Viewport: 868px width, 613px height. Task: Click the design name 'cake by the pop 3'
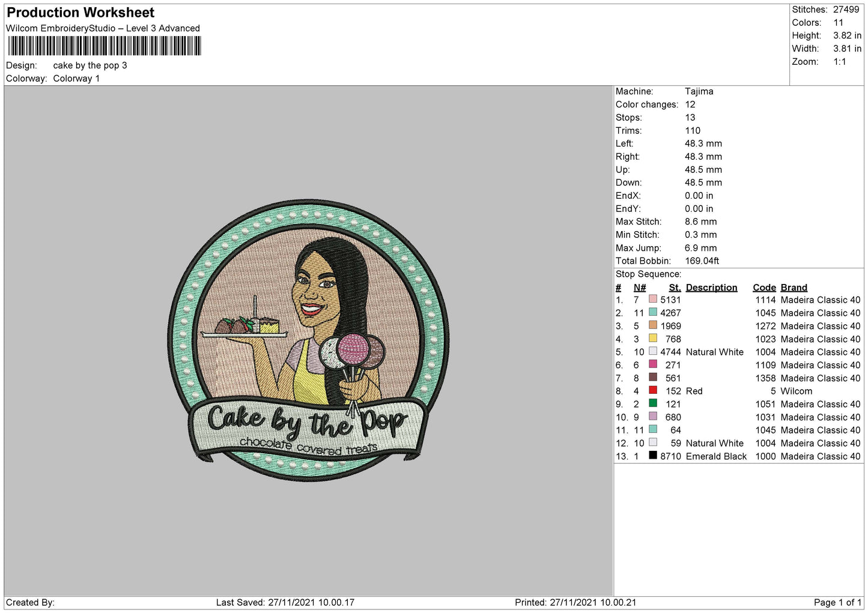click(x=90, y=65)
